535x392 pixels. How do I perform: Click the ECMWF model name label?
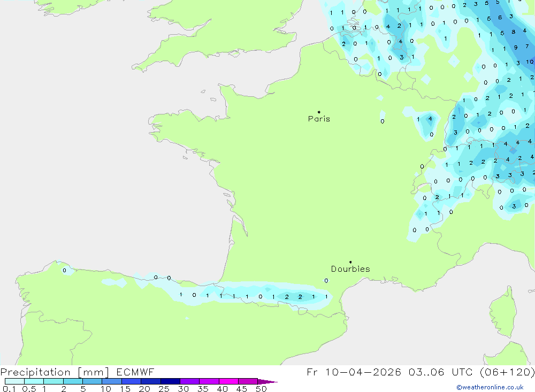135,372
